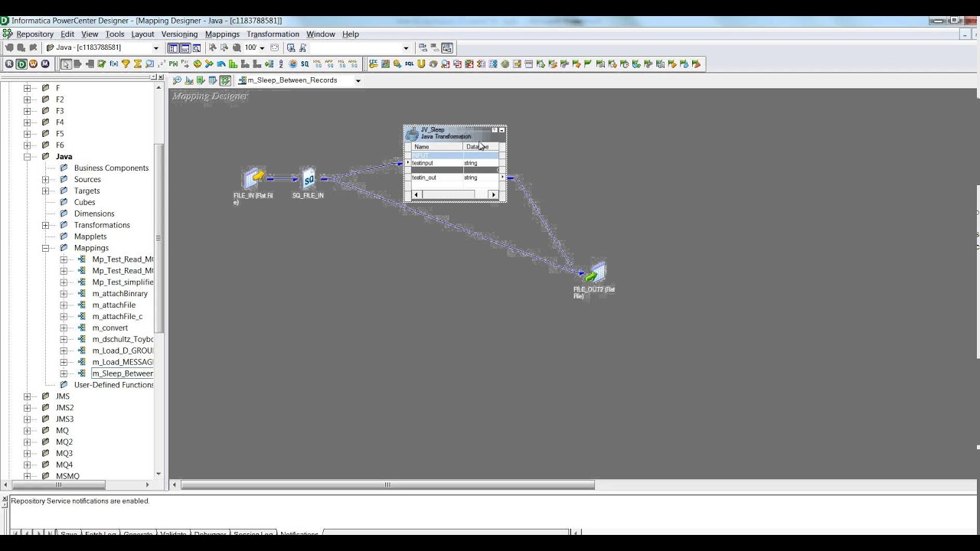The image size is (980, 551).
Task: Toggle the Output window button
Action: (185, 47)
